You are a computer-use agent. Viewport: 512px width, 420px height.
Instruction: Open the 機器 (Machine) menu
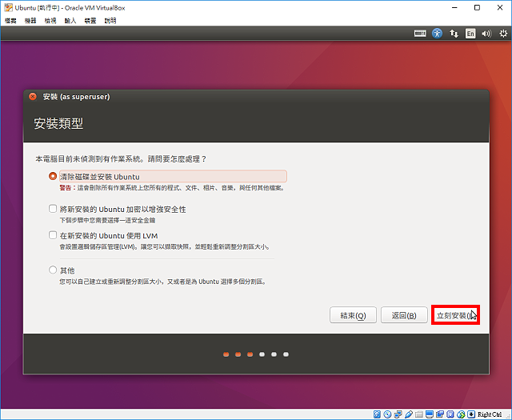coord(30,21)
